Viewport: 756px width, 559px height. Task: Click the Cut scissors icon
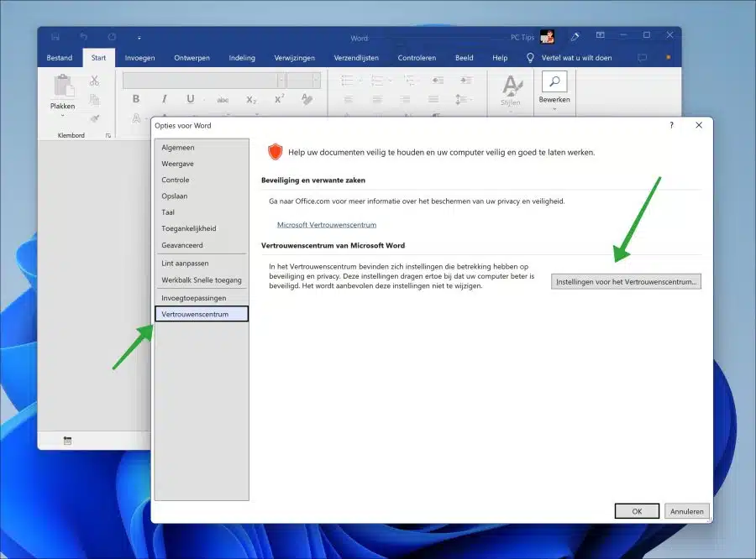tap(94, 81)
